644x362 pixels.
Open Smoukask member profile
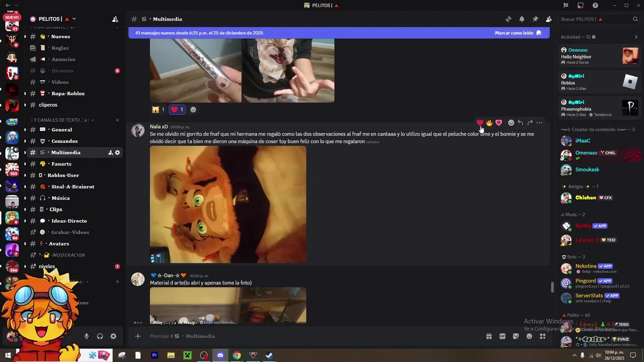(600, 169)
